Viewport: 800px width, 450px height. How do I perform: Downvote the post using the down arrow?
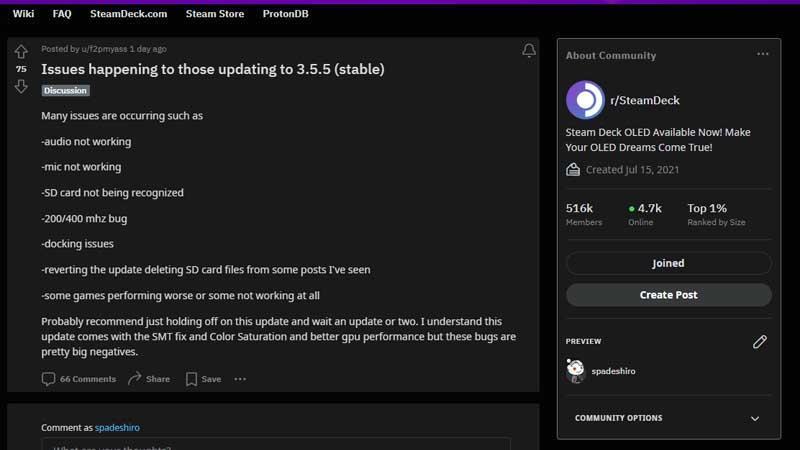[x=21, y=86]
